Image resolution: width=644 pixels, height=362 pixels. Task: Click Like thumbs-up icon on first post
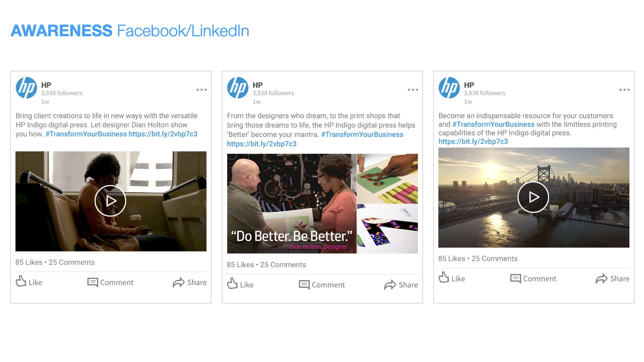[x=21, y=281]
